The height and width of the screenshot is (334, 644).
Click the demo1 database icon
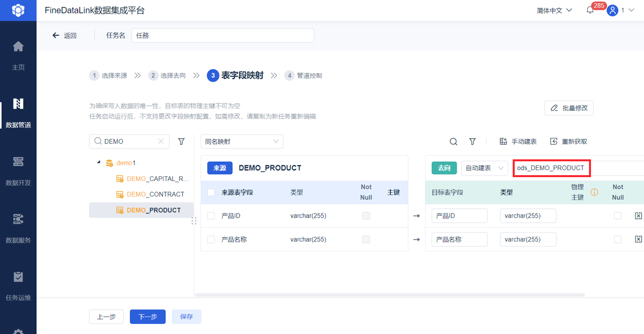109,163
